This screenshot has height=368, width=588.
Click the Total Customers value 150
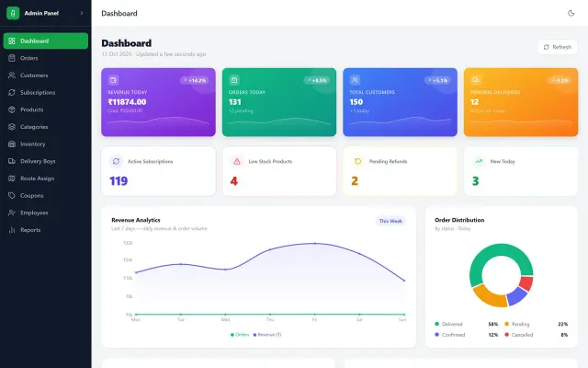356,102
